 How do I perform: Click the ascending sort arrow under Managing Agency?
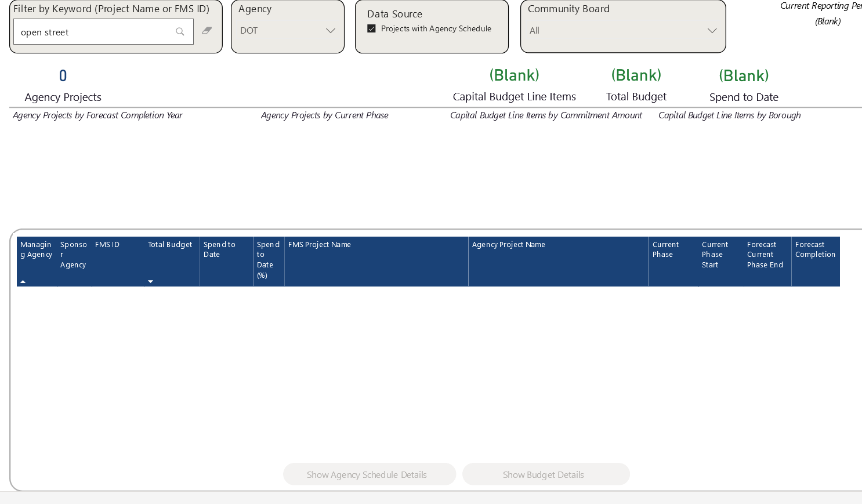point(23,281)
